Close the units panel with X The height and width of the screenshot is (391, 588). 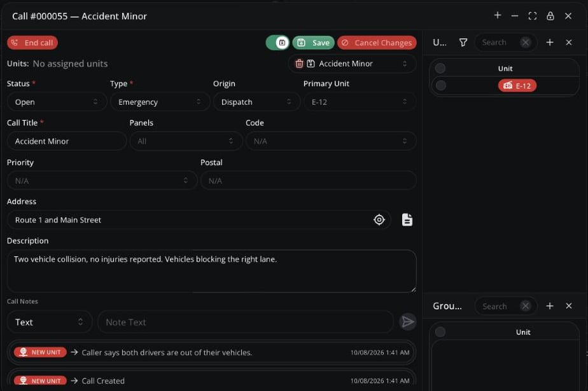(568, 43)
